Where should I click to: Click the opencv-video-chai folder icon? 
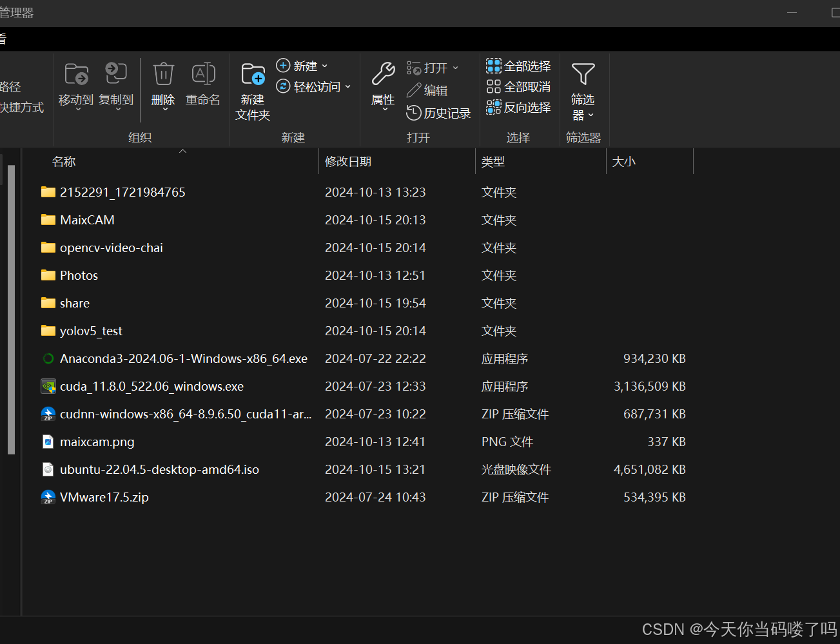[x=48, y=248]
